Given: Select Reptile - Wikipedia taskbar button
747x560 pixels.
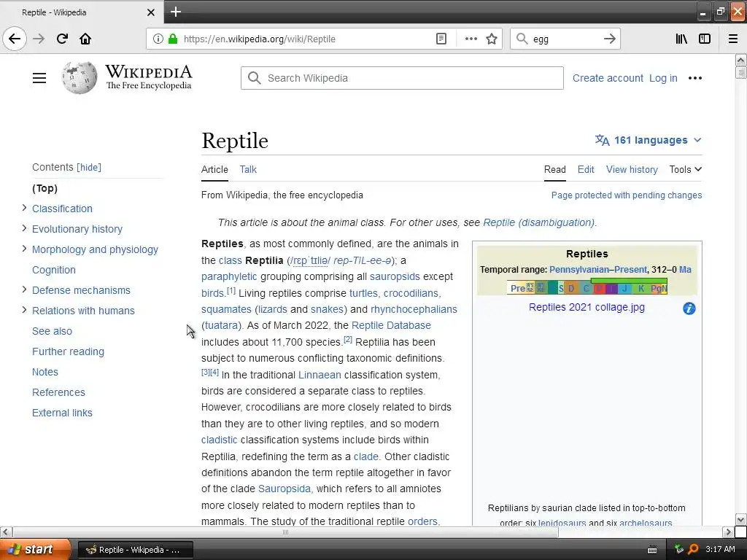Looking at the screenshot, I should [135, 550].
